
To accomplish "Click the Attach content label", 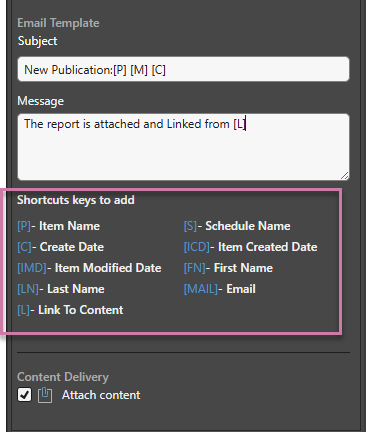I will 101,395.
